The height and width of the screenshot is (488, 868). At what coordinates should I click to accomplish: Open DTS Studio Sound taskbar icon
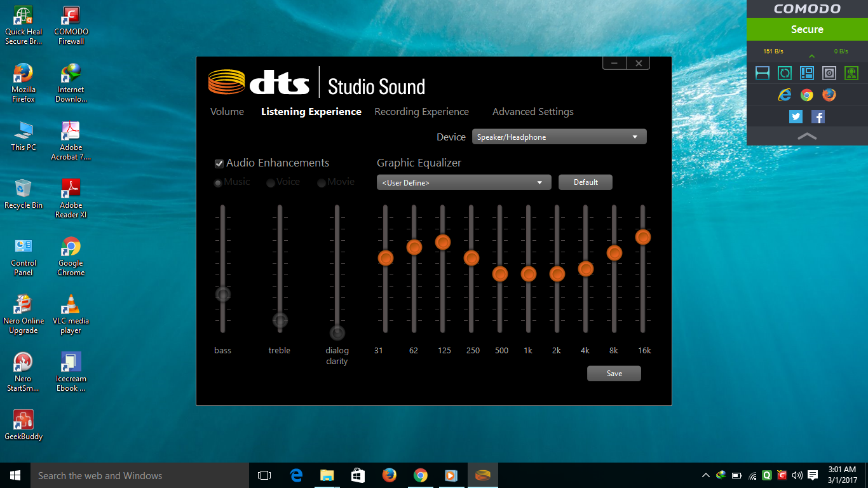point(483,475)
